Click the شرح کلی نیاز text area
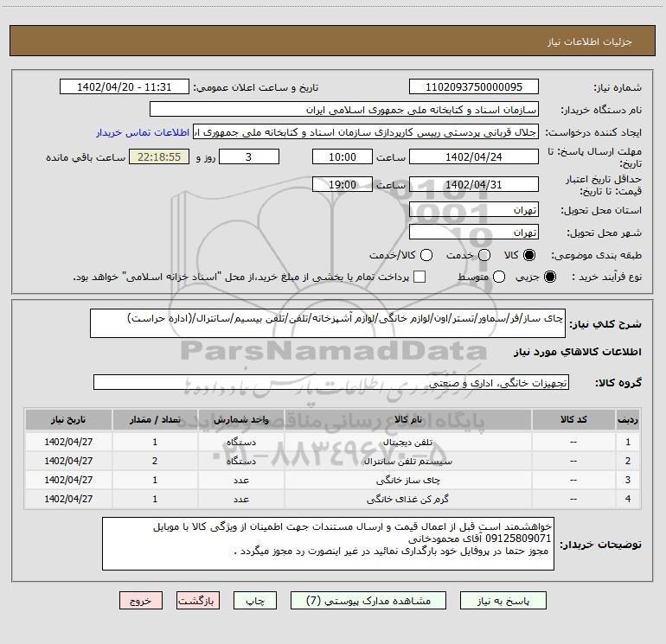Viewport: 666px width, 644px height. click(x=328, y=323)
